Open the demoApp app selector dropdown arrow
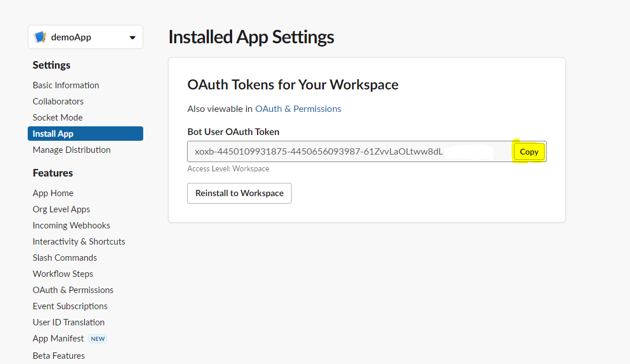Screen dimensions: 630x364 point(132,37)
